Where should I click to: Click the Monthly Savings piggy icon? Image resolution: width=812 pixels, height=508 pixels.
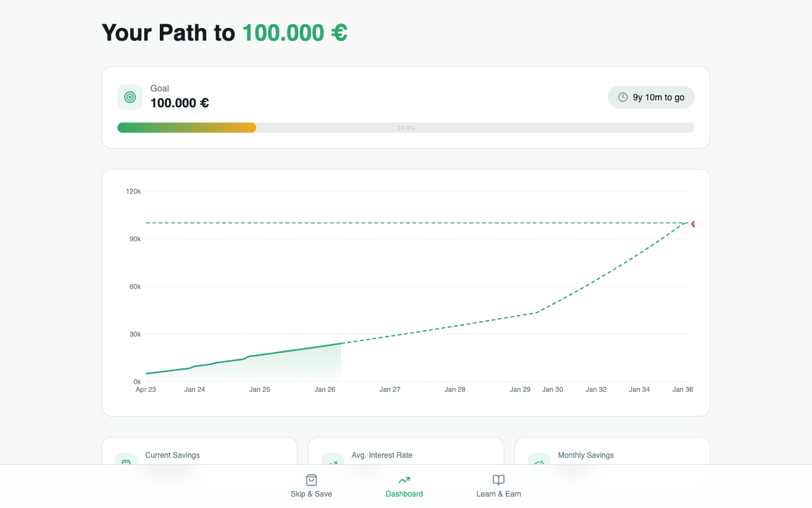539,462
